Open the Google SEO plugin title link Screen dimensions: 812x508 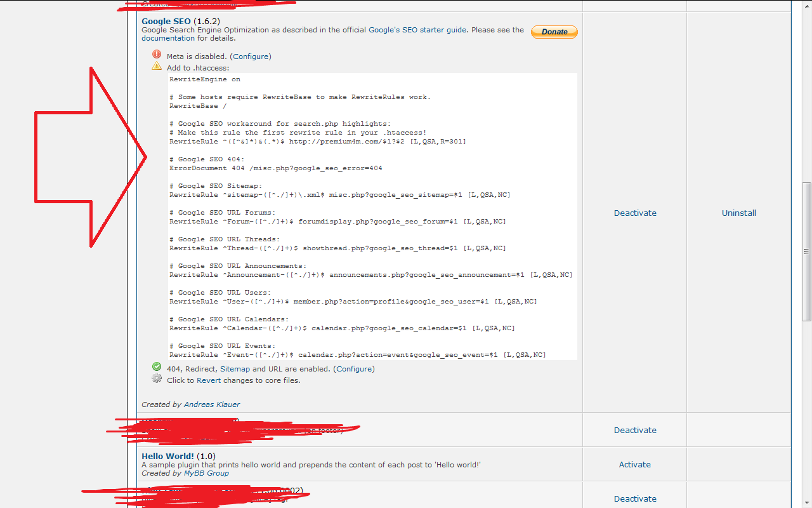tap(166, 22)
